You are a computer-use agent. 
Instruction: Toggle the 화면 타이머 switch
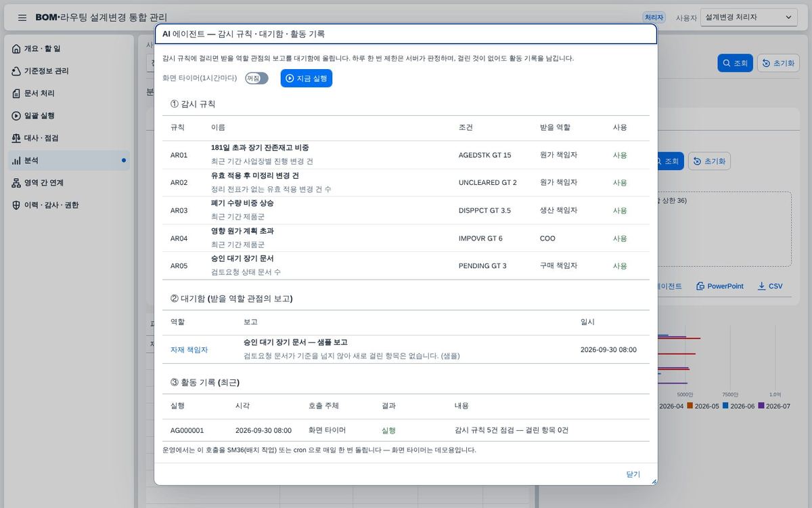click(256, 79)
